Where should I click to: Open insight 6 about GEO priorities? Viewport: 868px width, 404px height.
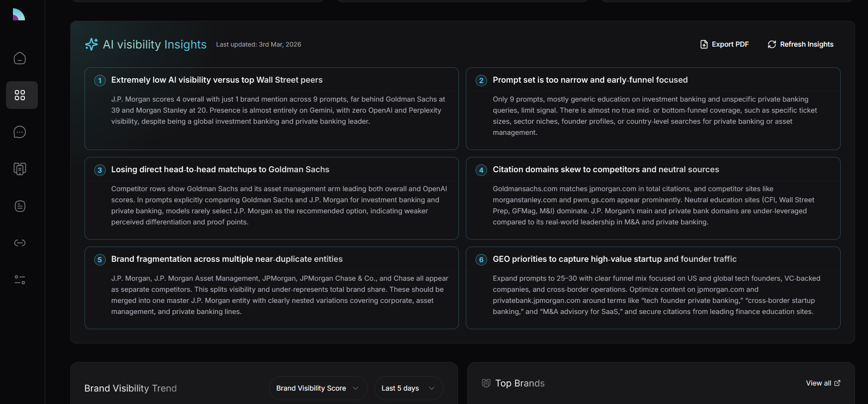[x=653, y=288]
